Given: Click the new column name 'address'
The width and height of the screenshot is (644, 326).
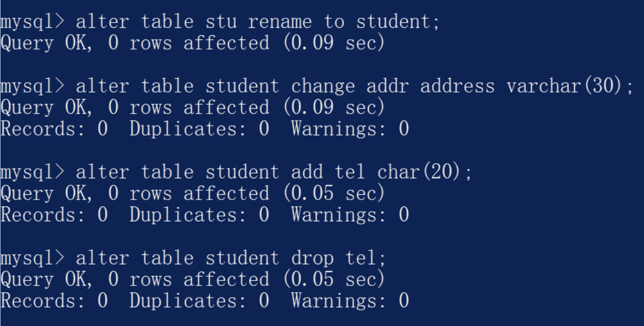Looking at the screenshot, I should 457,86.
